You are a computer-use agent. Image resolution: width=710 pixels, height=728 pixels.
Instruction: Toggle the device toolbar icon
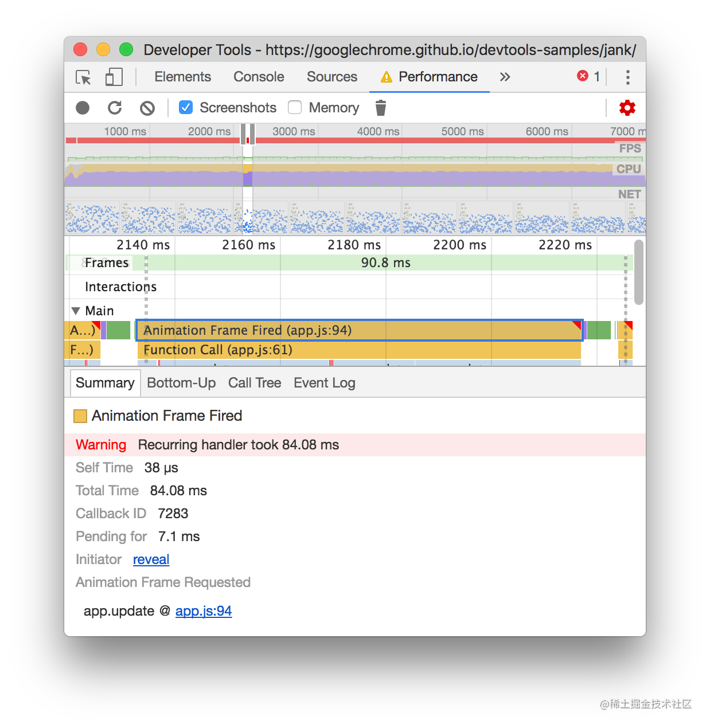pos(114,77)
